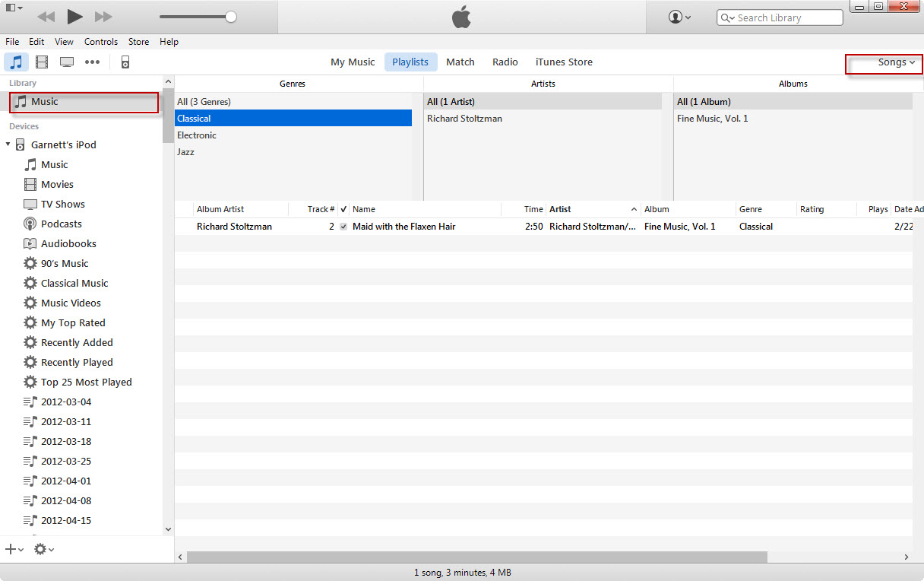Viewport: 924px width, 581px height.
Task: Go to Match tab
Action: click(x=460, y=62)
